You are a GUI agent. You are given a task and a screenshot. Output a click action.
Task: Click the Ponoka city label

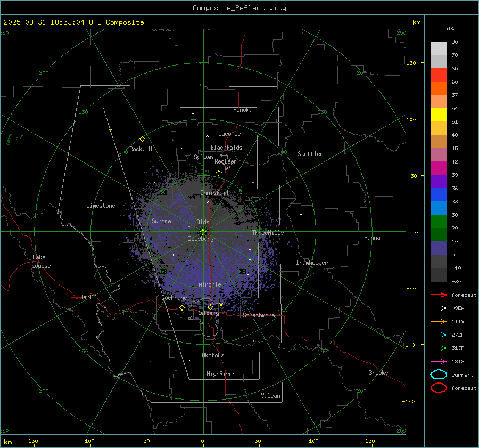[243, 110]
